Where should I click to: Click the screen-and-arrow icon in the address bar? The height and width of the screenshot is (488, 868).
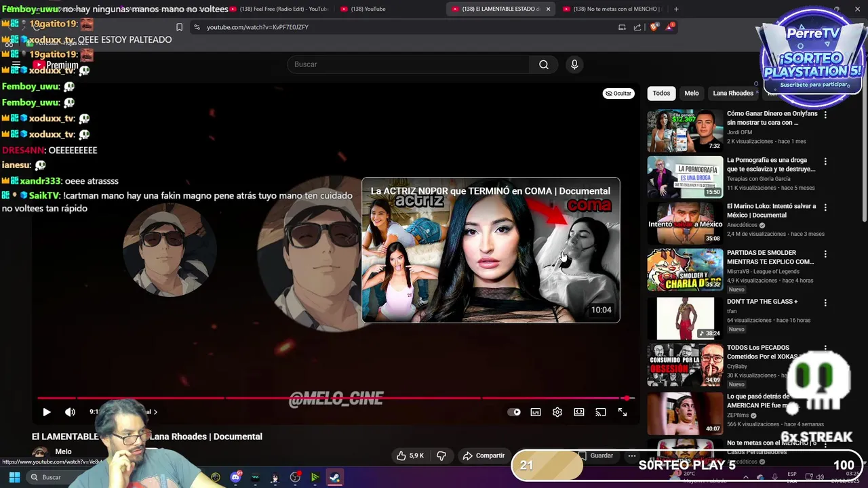(x=622, y=27)
